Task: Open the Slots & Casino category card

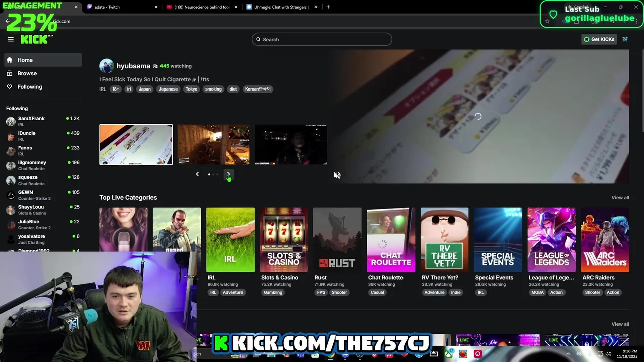Action: click(284, 239)
